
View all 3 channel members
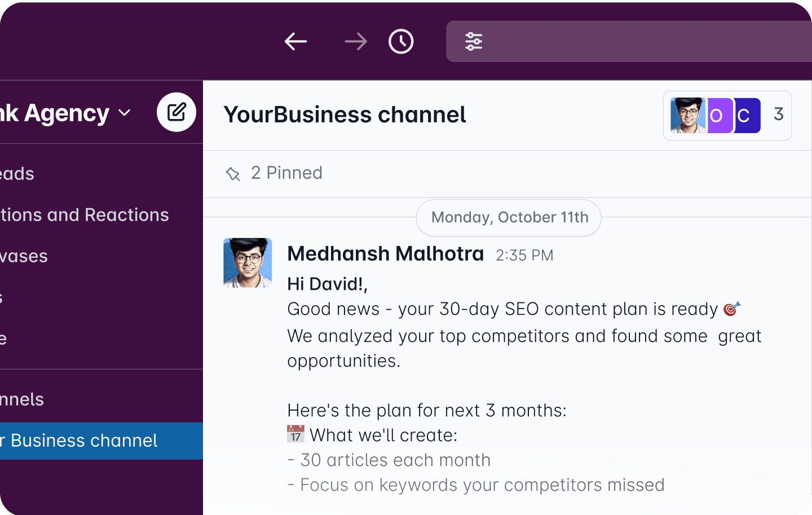pos(778,115)
